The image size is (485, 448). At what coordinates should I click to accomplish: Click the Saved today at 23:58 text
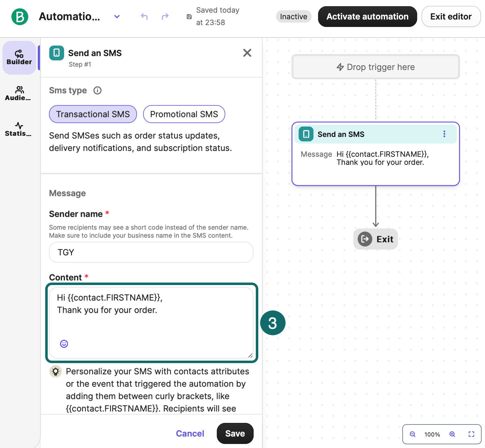(218, 16)
